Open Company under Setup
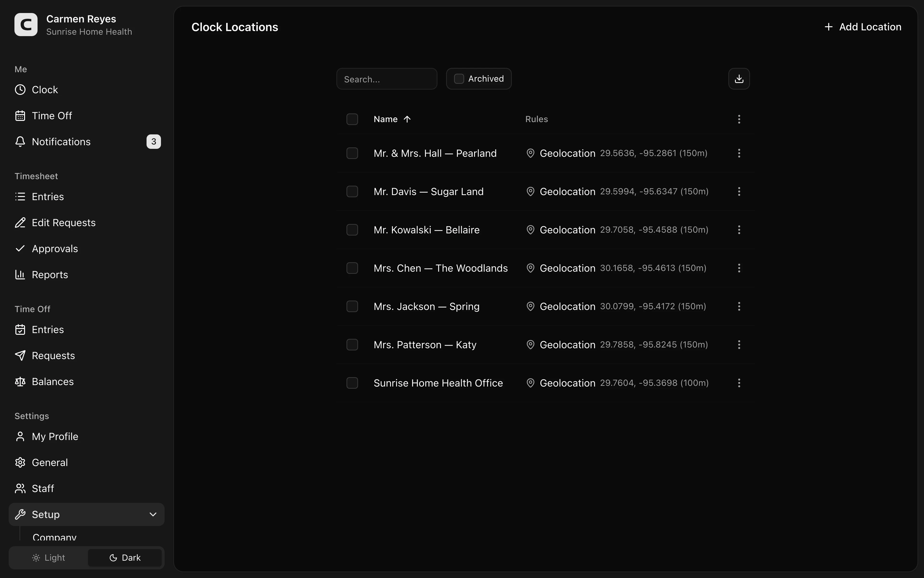Image resolution: width=924 pixels, height=578 pixels. [55, 537]
